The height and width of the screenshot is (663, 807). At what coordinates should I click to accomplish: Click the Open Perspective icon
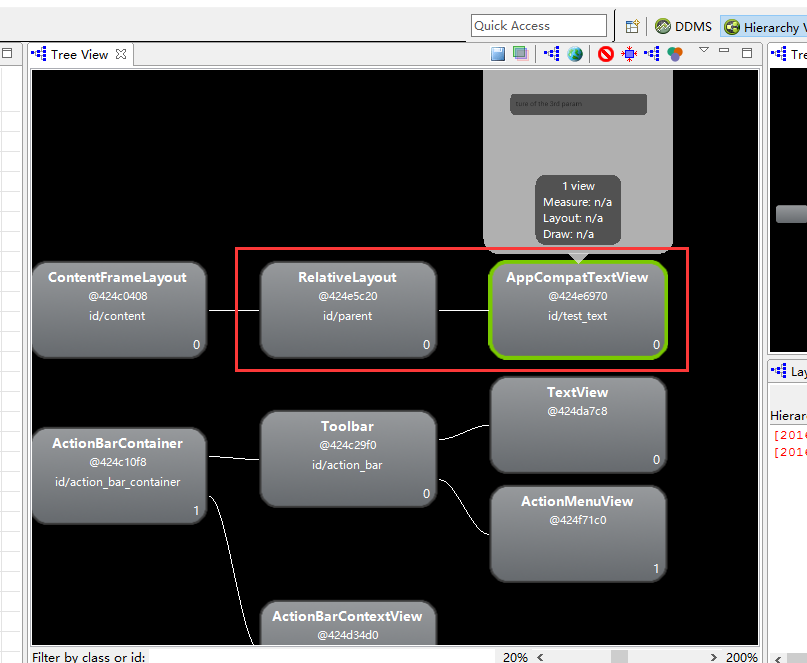tap(632, 25)
